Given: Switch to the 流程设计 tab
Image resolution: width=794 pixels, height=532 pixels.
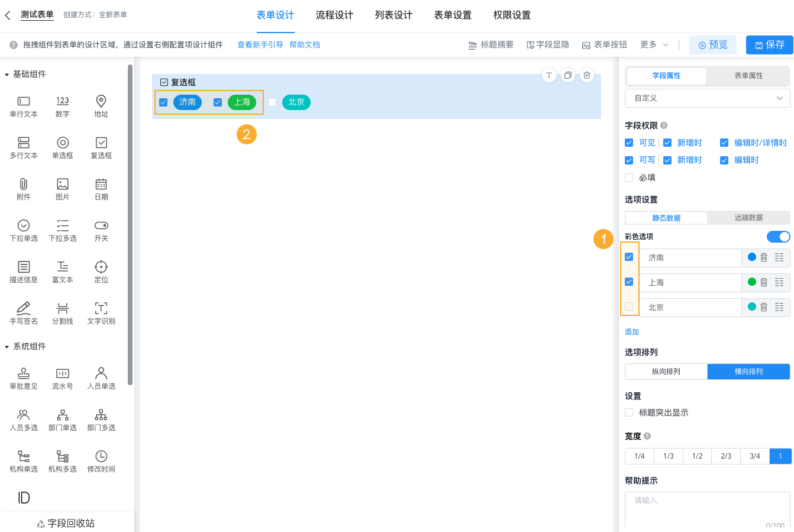Looking at the screenshot, I should click(334, 15).
